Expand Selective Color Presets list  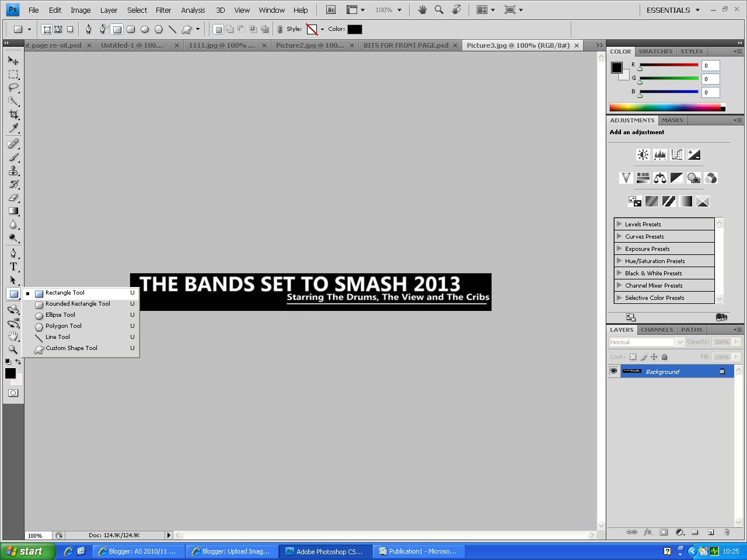[x=620, y=297]
